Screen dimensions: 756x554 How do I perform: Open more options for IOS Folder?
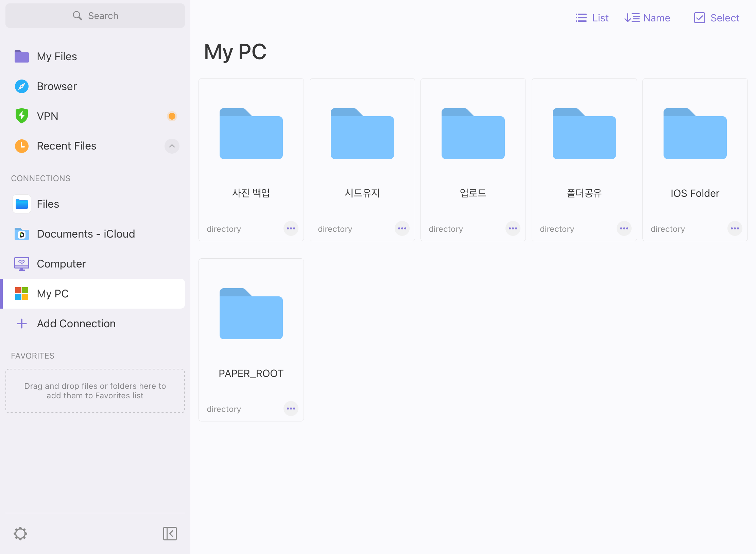[735, 228]
